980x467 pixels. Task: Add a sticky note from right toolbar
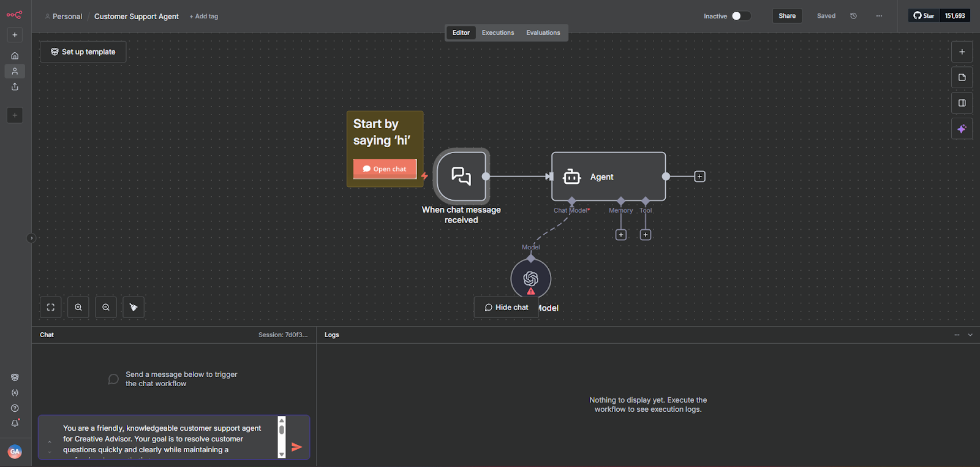[x=962, y=77]
